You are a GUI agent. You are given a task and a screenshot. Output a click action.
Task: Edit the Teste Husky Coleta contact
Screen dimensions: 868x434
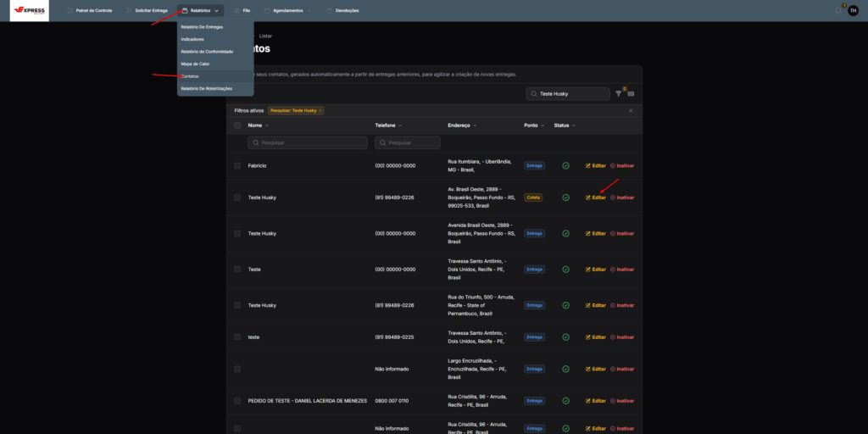click(x=596, y=198)
